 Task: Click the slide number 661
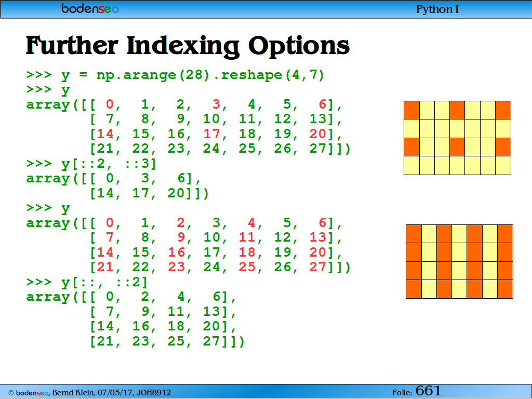pyautogui.click(x=428, y=391)
